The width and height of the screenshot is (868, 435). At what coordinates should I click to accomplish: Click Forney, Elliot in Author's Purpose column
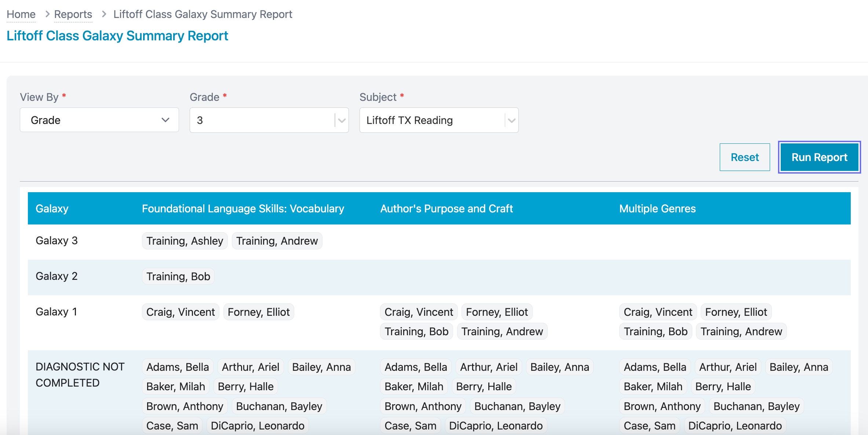point(497,312)
